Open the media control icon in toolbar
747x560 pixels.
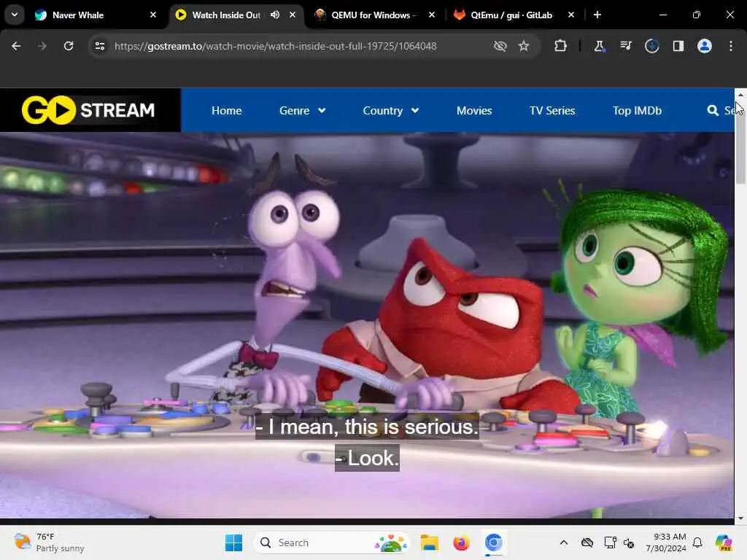point(625,46)
